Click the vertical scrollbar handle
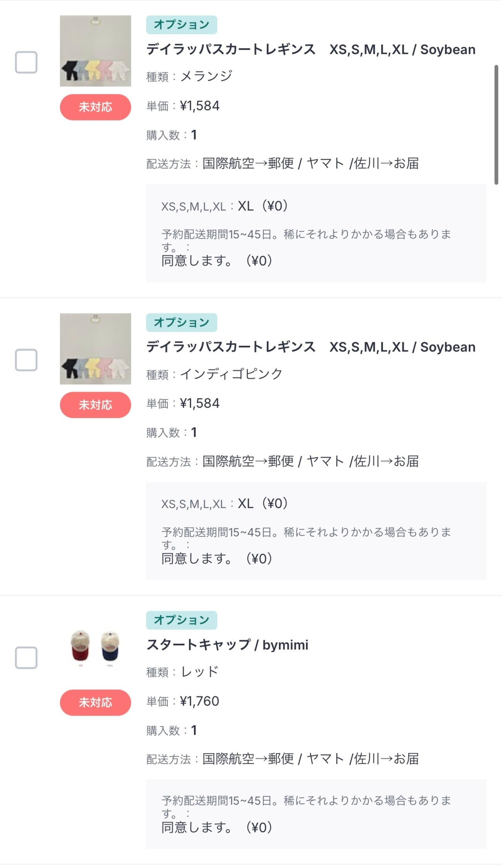 [x=496, y=125]
